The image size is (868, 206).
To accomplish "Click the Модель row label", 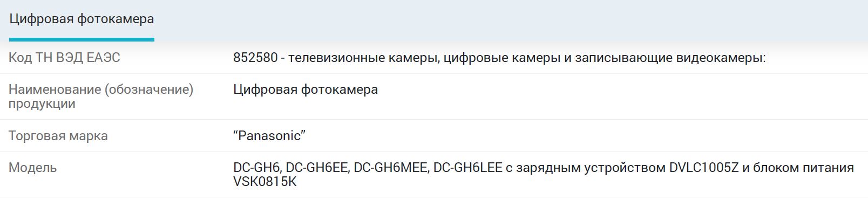I will click(32, 168).
